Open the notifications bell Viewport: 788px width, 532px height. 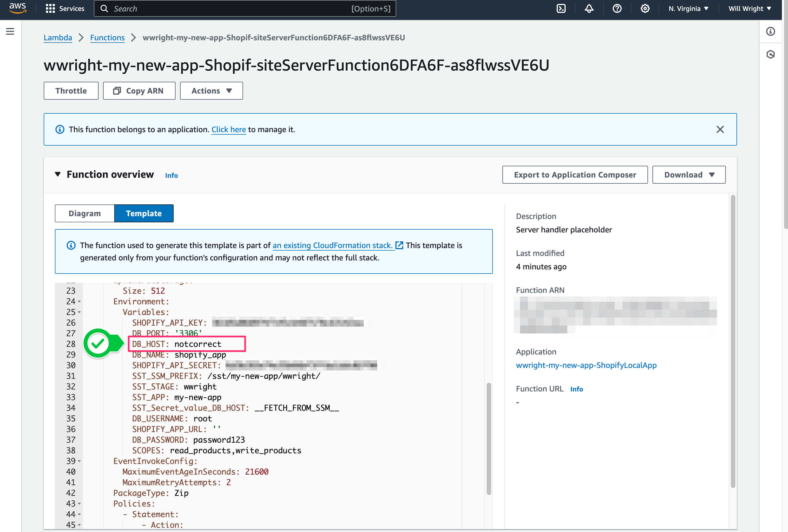pos(589,8)
